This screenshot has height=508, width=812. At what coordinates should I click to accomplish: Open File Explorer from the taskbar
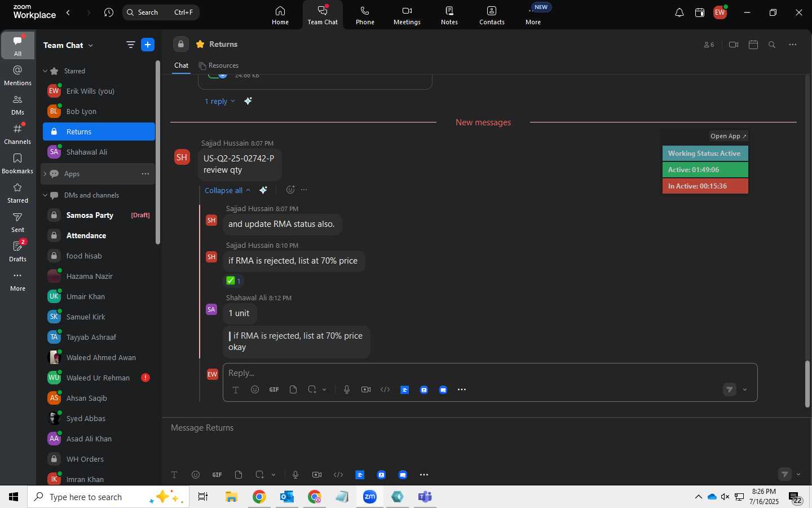[x=232, y=497]
